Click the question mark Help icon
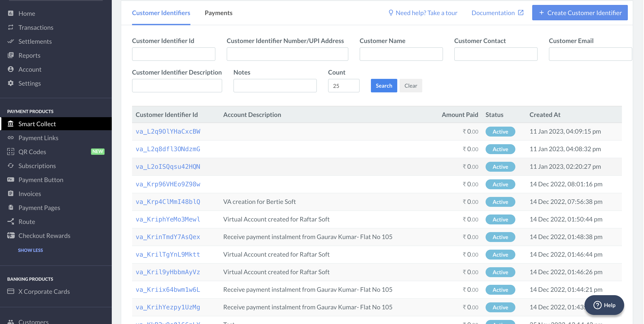The width and height of the screenshot is (644, 324). pyautogui.click(x=597, y=305)
